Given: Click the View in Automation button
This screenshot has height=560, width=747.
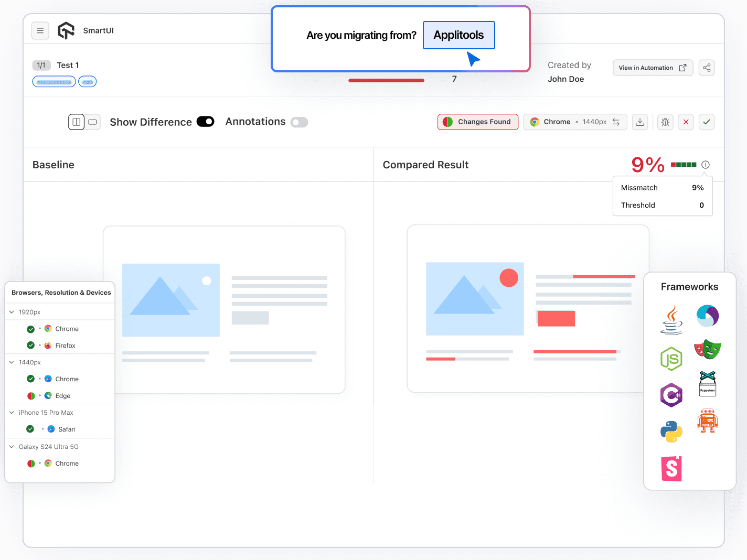Looking at the screenshot, I should tap(653, 68).
